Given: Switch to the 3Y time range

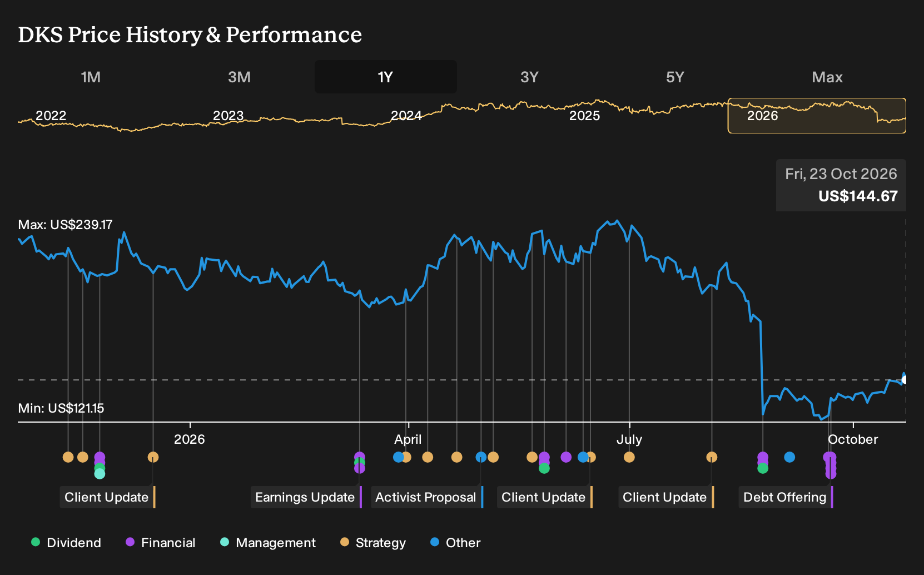Looking at the screenshot, I should click(x=529, y=77).
